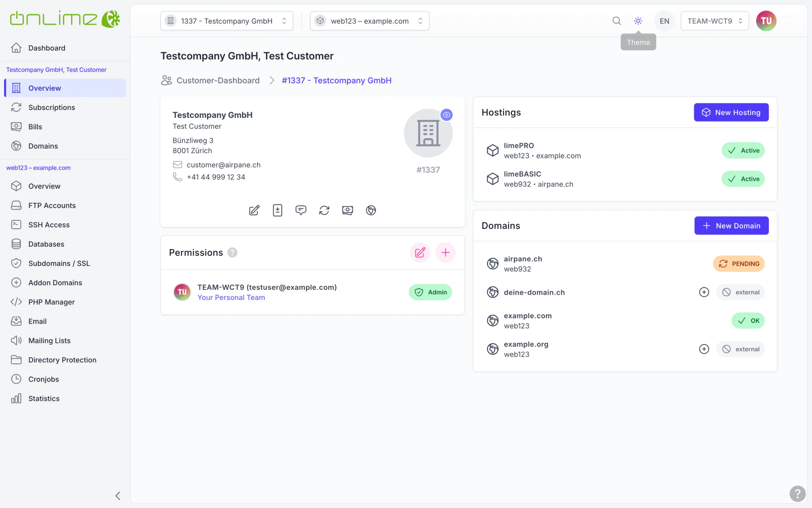This screenshot has width=812, height=508.
Task: Click the external badge for example.org
Action: 741,349
